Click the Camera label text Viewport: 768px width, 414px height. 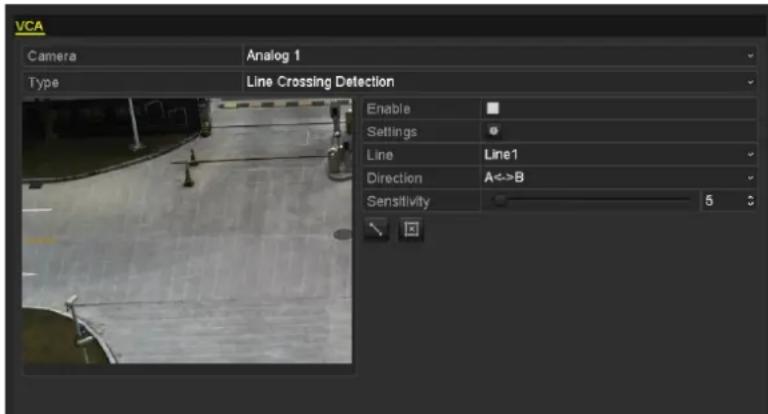tap(52, 56)
